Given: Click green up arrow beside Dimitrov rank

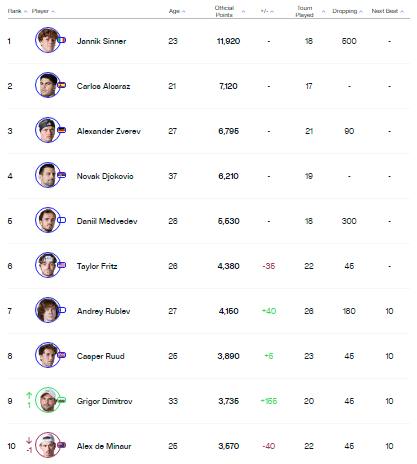Looking at the screenshot, I should [x=29, y=396].
